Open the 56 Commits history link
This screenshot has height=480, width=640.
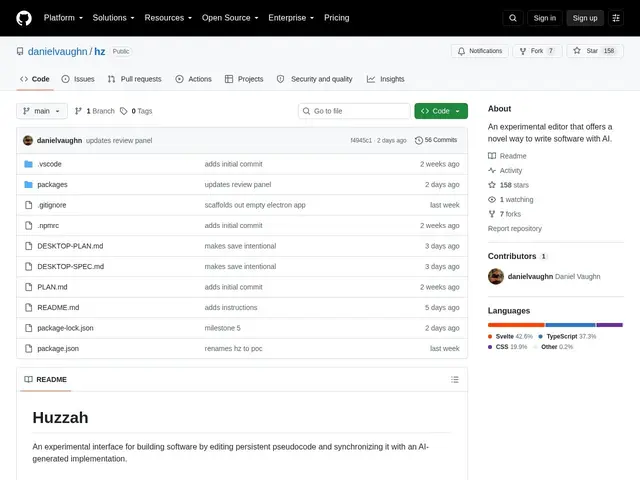tap(436, 140)
